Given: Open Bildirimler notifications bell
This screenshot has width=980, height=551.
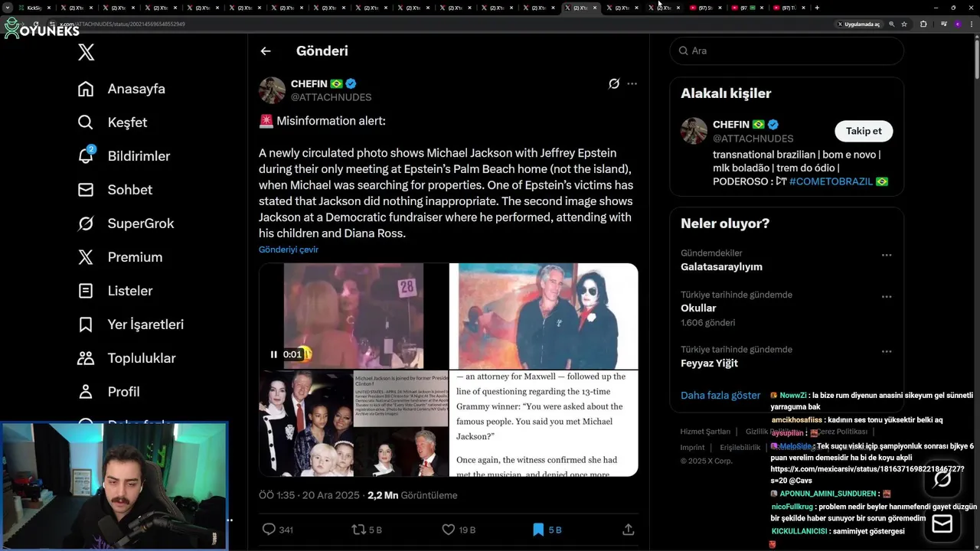Looking at the screenshot, I should point(86,156).
